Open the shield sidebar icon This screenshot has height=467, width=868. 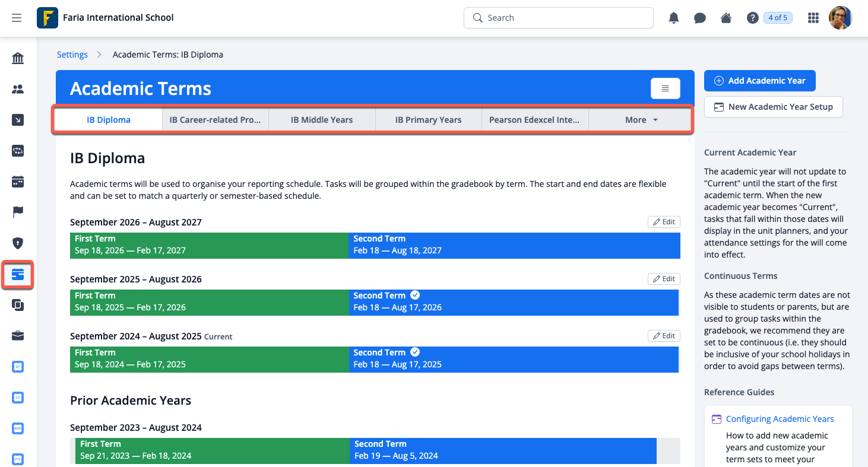(18, 243)
